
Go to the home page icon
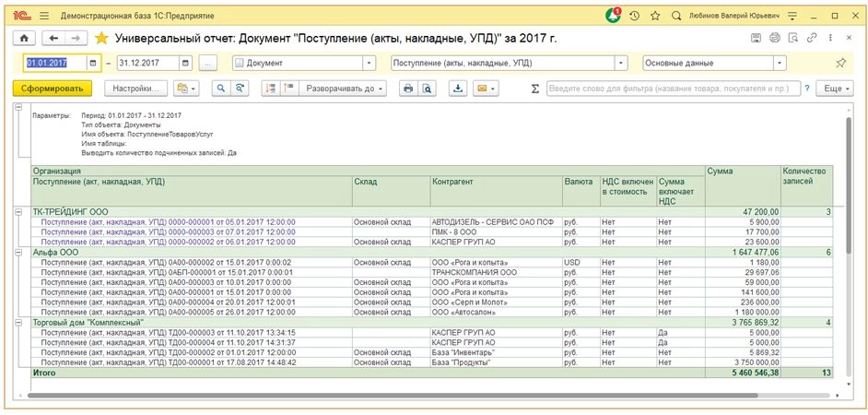24,38
